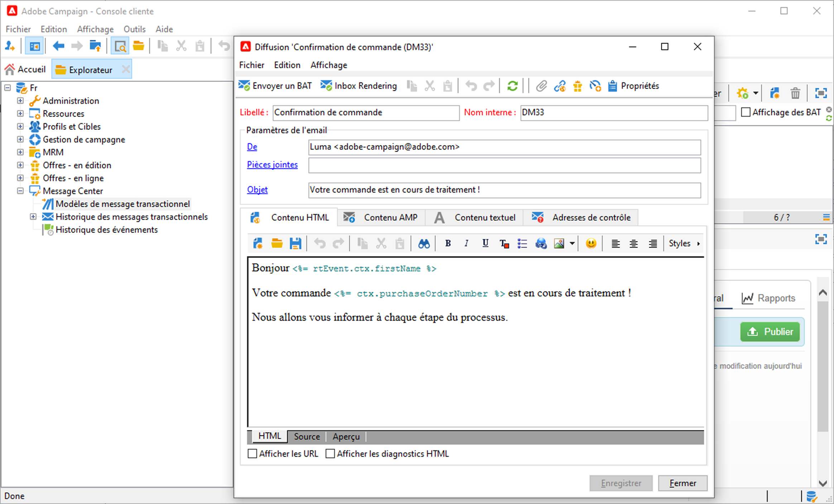Screen dimensions: 834x504
Task: Click the binoculars search icon
Action: click(424, 244)
